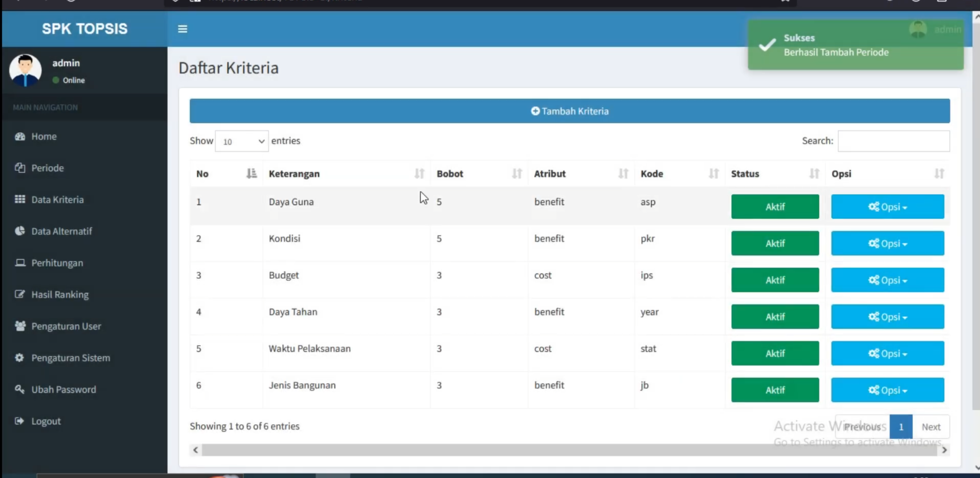Click the success toast checkmark icon
The image size is (980, 478).
pyautogui.click(x=767, y=45)
